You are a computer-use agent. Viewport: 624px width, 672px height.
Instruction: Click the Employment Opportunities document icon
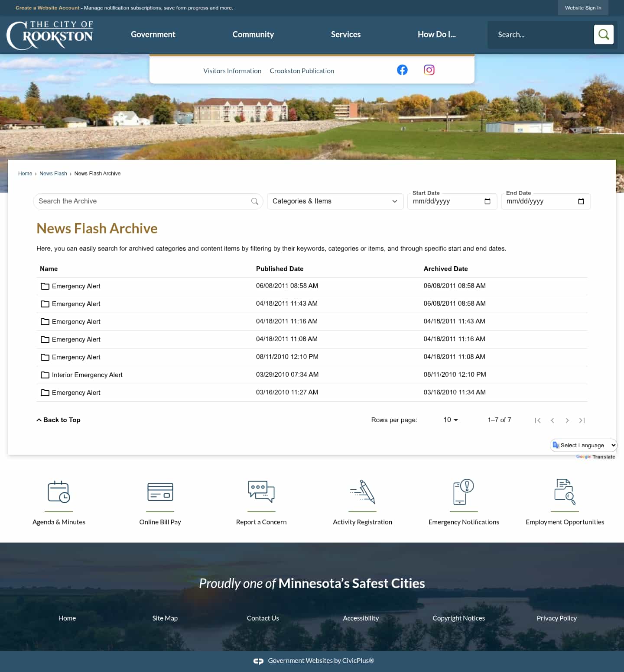(565, 491)
